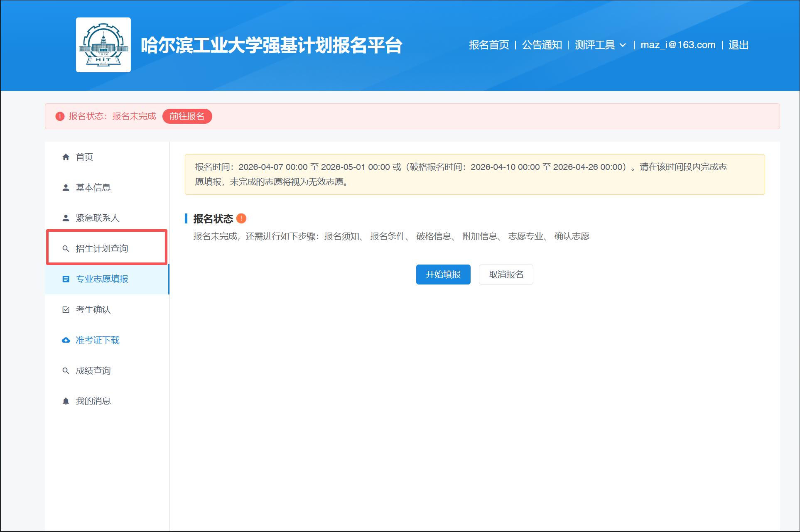Viewport: 800px width, 532px height.
Task: Click the red 前往报名 pill button
Action: coord(187,116)
